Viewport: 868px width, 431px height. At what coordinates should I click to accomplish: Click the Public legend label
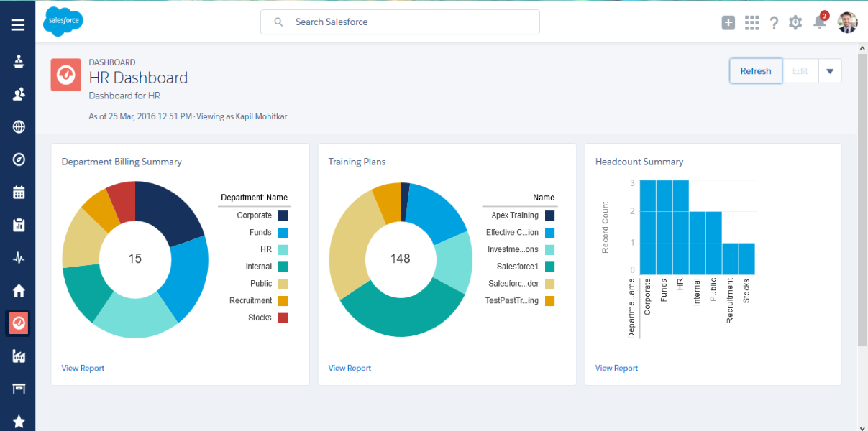(x=261, y=284)
